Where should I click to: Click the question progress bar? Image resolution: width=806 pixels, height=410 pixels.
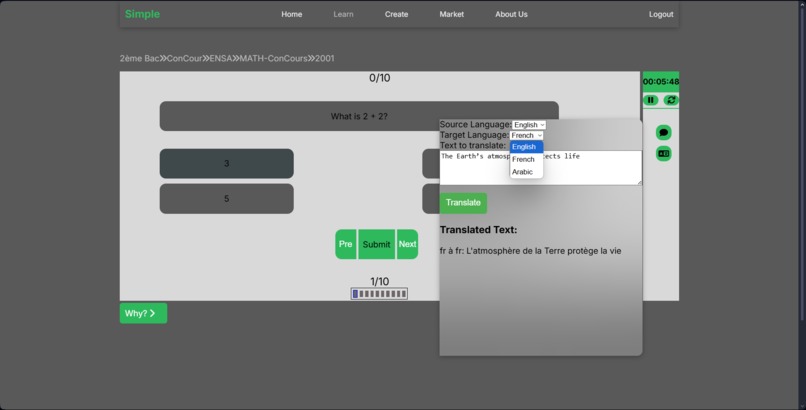(379, 294)
